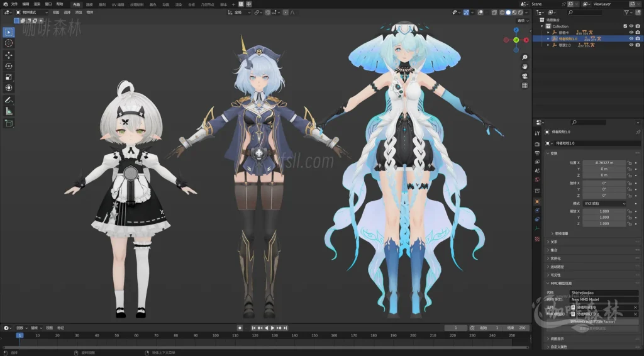
Task: Collapse the Collection tree in outliner
Action: click(542, 26)
